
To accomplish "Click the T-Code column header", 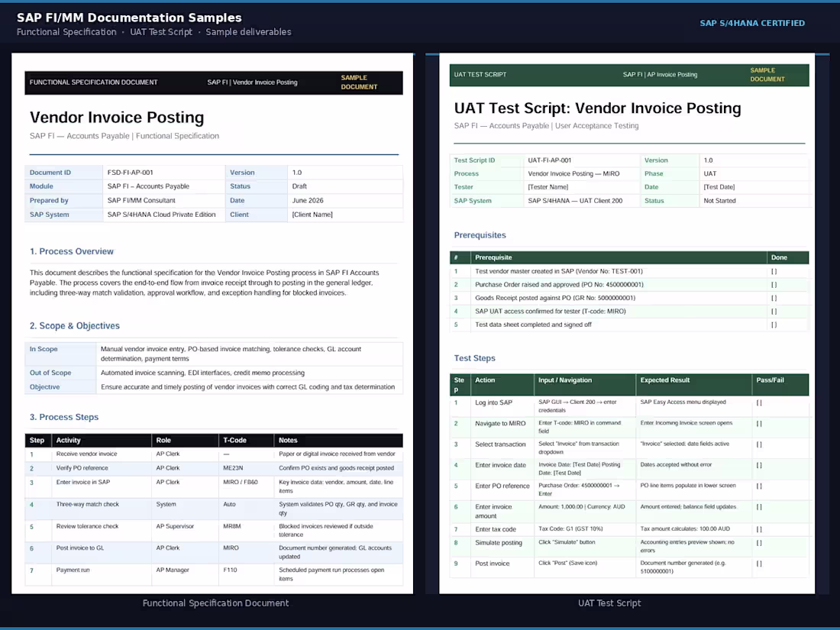I will (234, 441).
